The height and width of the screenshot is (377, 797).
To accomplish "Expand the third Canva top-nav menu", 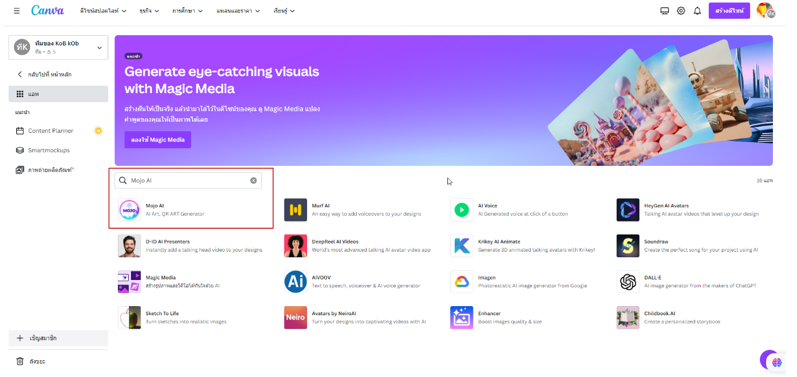I will (x=188, y=11).
